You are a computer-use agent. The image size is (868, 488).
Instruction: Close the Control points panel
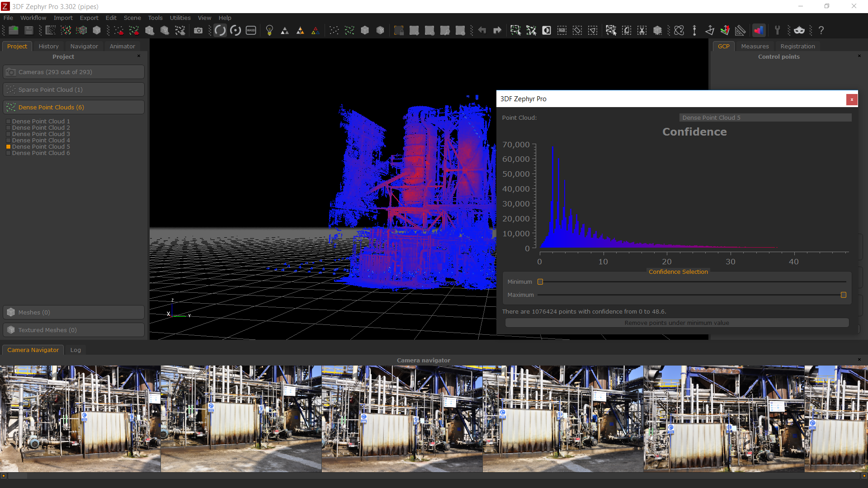pyautogui.click(x=859, y=56)
